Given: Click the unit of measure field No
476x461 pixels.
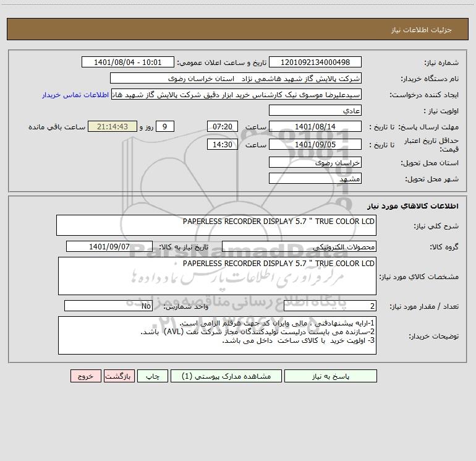Looking at the screenshot, I should [108, 306].
